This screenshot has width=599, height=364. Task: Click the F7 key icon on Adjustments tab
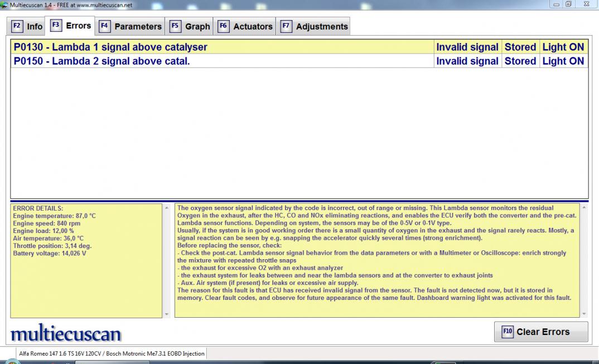click(x=286, y=26)
